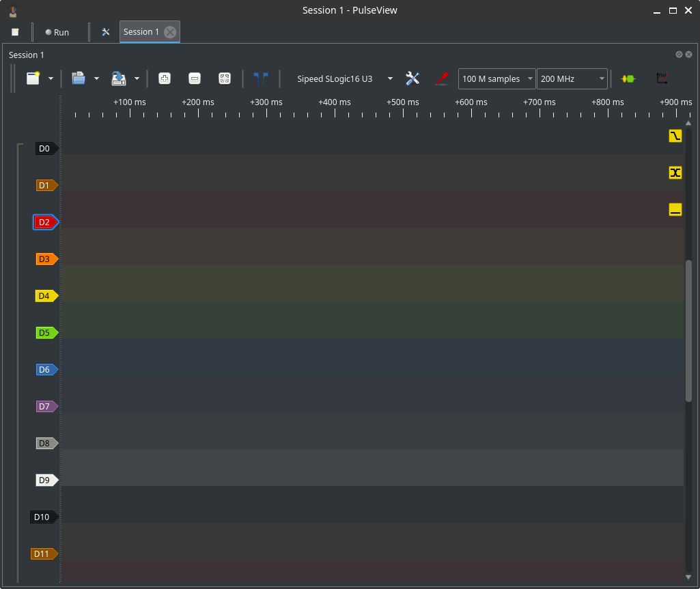Select the Session 1 tab
Screen dimensions: 700x589
(141, 32)
